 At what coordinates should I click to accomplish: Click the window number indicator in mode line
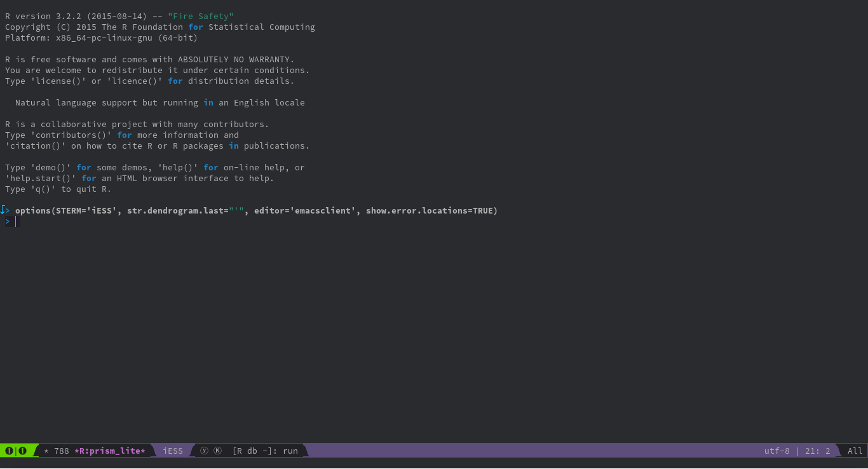click(16, 451)
